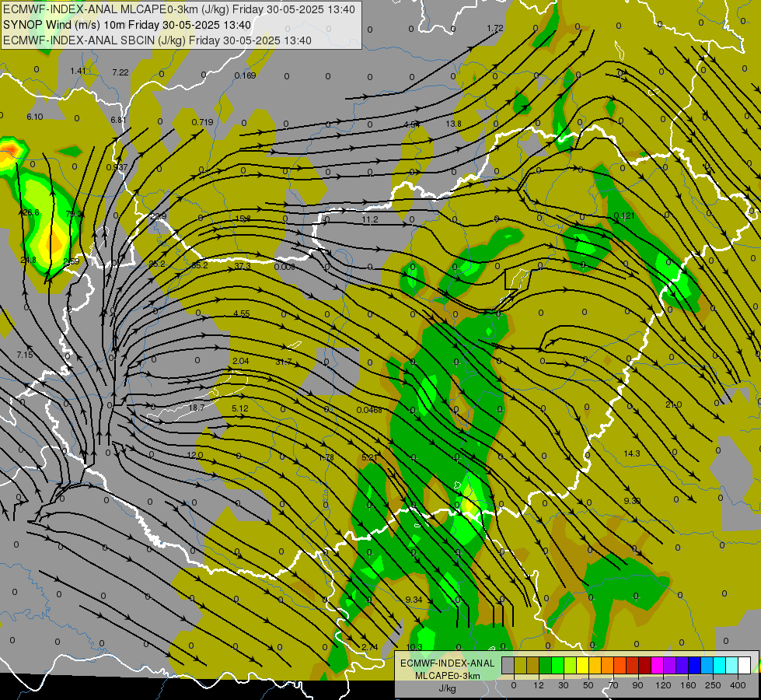
Task: Click the map value 5.12
Action: click(x=240, y=408)
